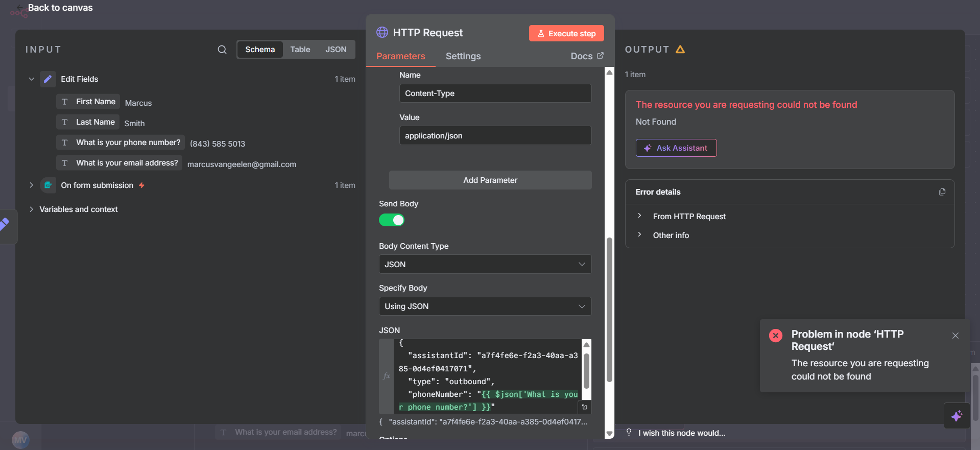Viewport: 980px width, 450px height.
Task: Expand Variables and context section
Action: coord(78,209)
